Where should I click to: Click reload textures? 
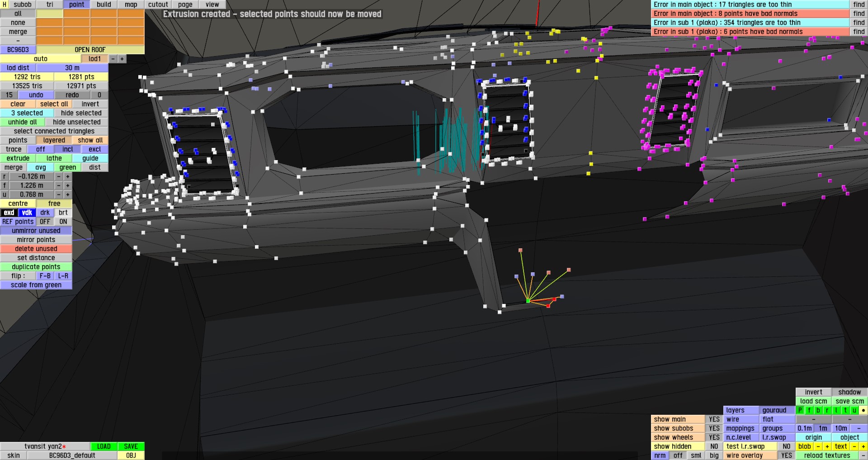click(827, 455)
